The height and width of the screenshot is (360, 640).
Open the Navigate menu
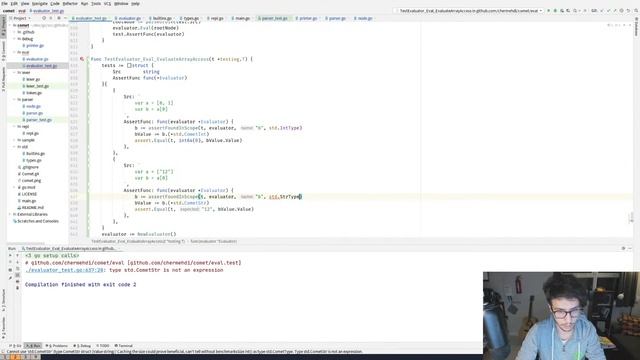click(x=40, y=4)
